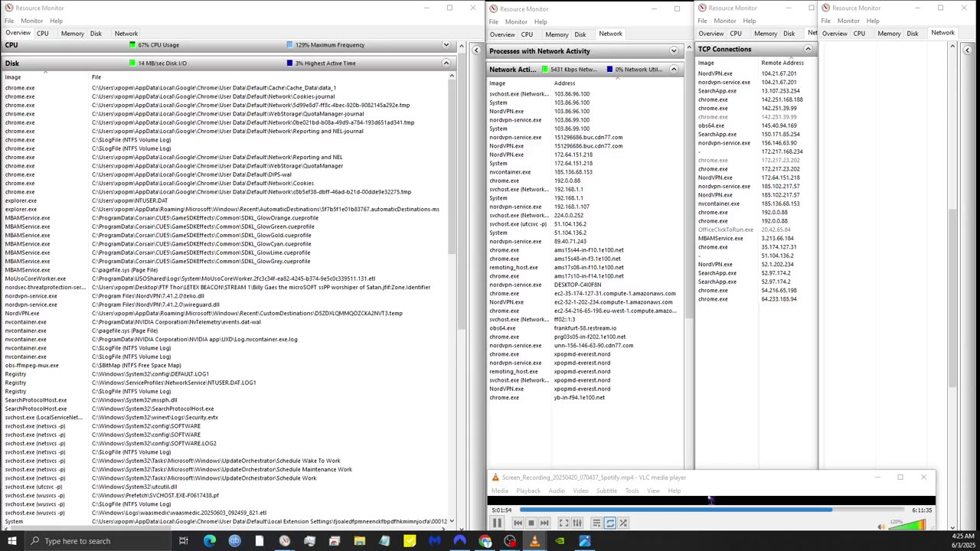The image size is (980, 551).
Task: Seek within the VLC playback progress bar
Action: (x=710, y=510)
